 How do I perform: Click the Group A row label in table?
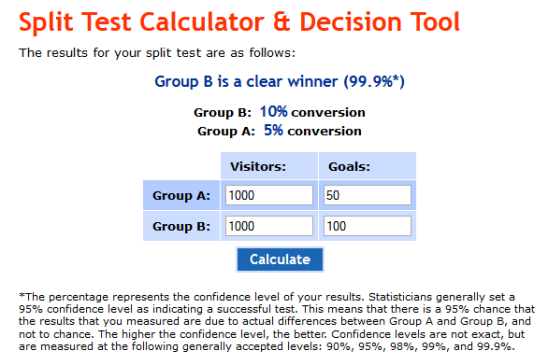coord(181,195)
